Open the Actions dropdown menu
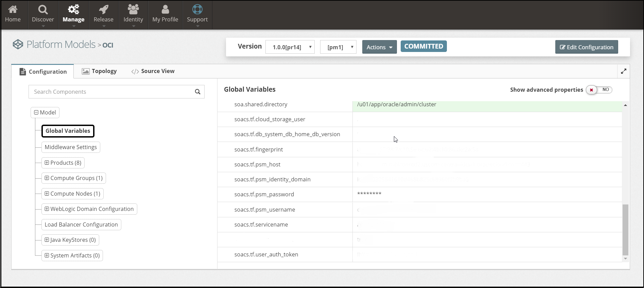This screenshot has width=644, height=288. pos(379,47)
